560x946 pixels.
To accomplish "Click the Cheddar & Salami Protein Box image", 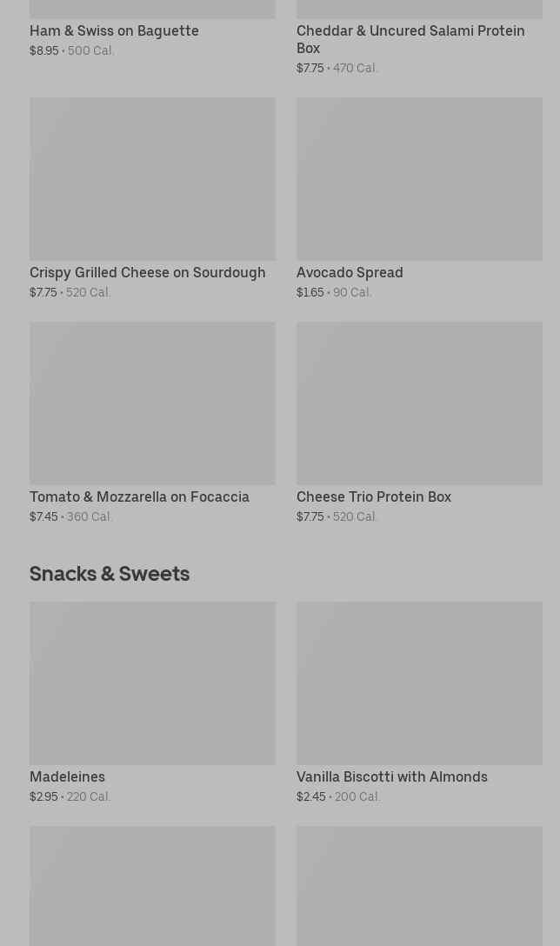I will click(419, 9).
